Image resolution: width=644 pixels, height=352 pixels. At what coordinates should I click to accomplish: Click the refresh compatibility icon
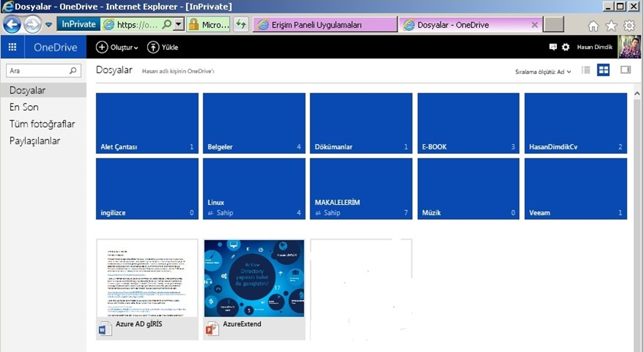pyautogui.click(x=241, y=24)
